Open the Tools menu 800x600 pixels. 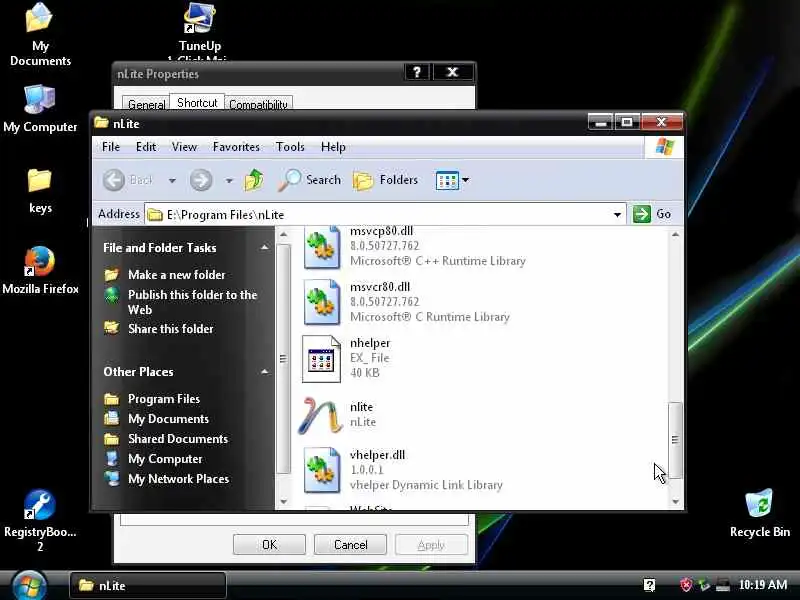290,147
